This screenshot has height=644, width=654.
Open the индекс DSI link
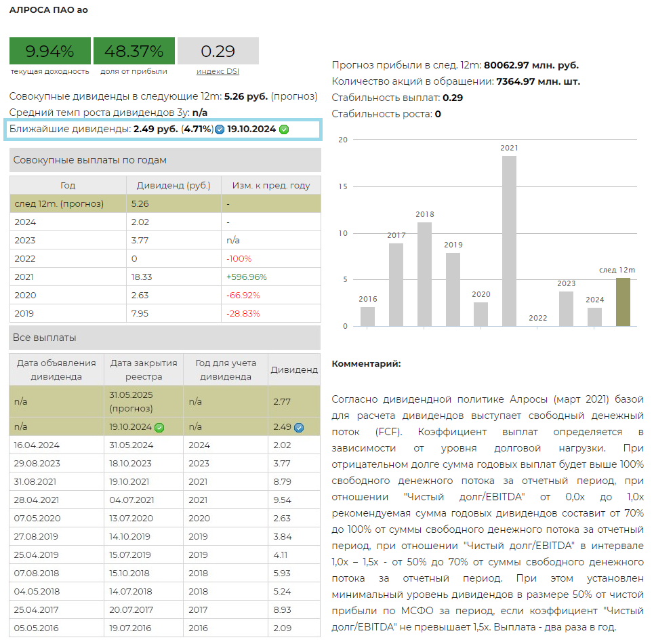218,71
